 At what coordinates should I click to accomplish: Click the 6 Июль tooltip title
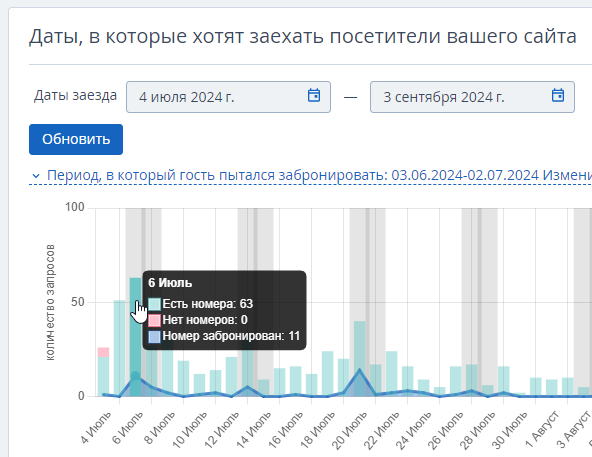(x=170, y=283)
